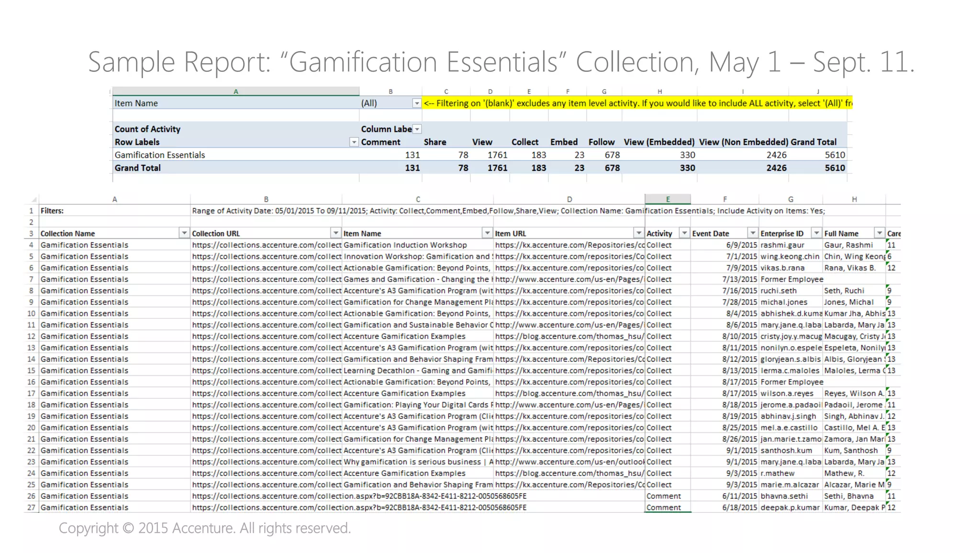Select the lower sheet's select-all corner triangle
Viewport: 980px width, 553px height.
33,200
